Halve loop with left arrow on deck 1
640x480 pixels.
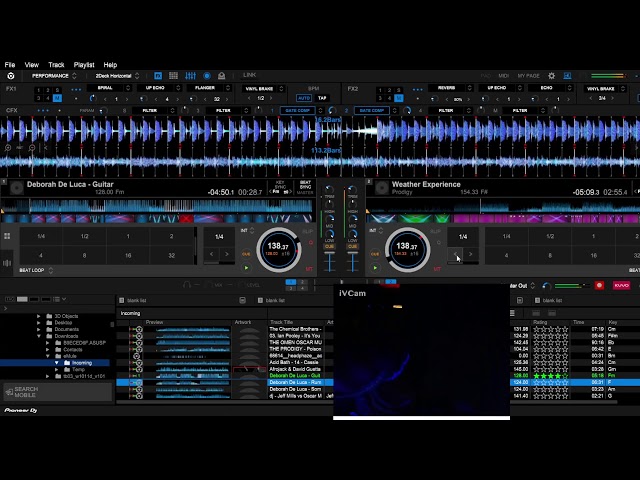pos(211,254)
